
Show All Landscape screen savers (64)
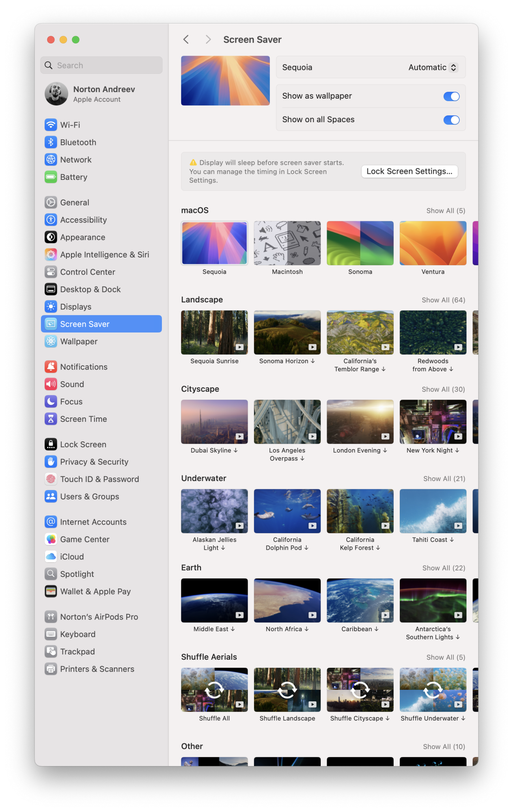(443, 300)
